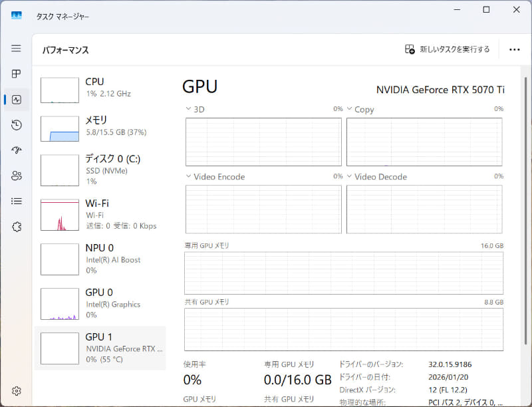Open the Details view icon

click(16, 201)
